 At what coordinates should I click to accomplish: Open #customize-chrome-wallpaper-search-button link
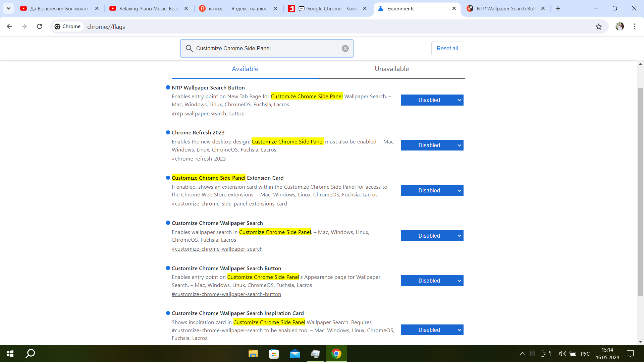(226, 294)
